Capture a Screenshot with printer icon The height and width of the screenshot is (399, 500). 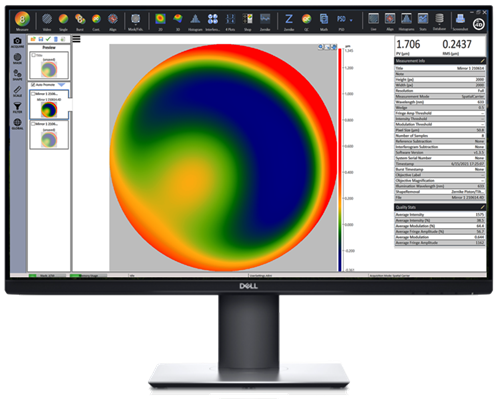460,21
